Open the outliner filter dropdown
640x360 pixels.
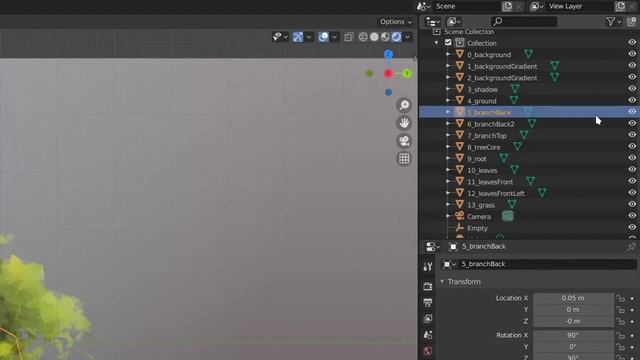(x=613, y=22)
